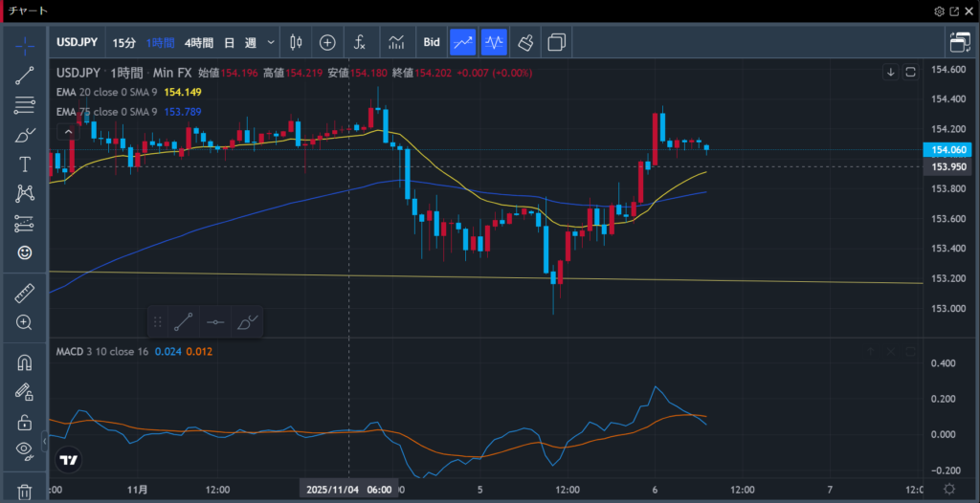This screenshot has width=980, height=503.
Task: Click the Bid price button
Action: [x=432, y=42]
